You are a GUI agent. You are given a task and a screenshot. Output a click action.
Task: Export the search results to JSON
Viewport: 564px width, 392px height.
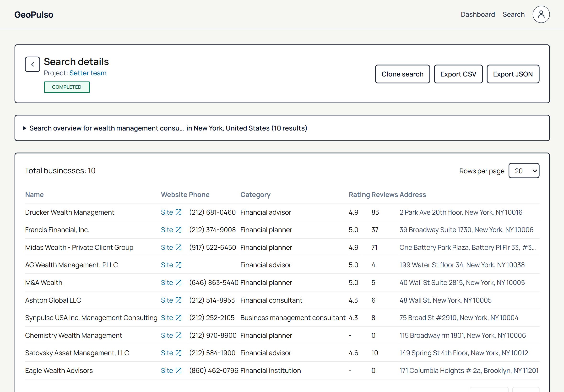(x=513, y=74)
